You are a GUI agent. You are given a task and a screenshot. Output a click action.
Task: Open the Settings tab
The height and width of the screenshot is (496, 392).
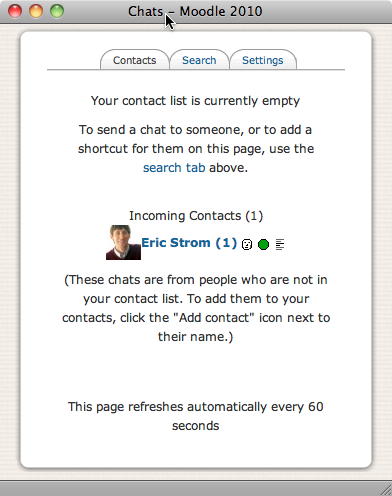coord(263,60)
